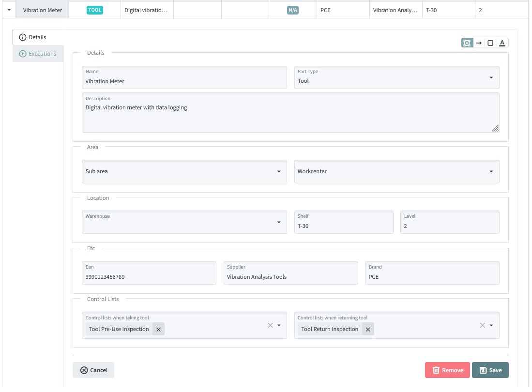Clear all control lists when returning tool
This screenshot has height=392, width=532.
(x=482, y=325)
